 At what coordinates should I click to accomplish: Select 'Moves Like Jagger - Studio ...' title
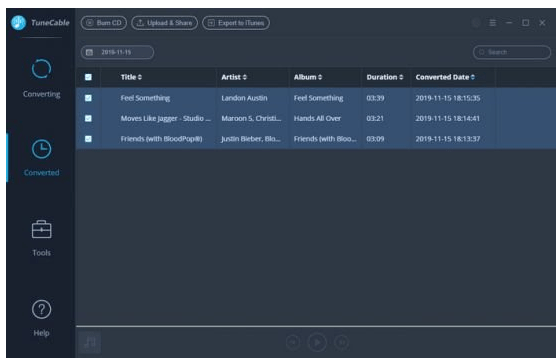165,118
